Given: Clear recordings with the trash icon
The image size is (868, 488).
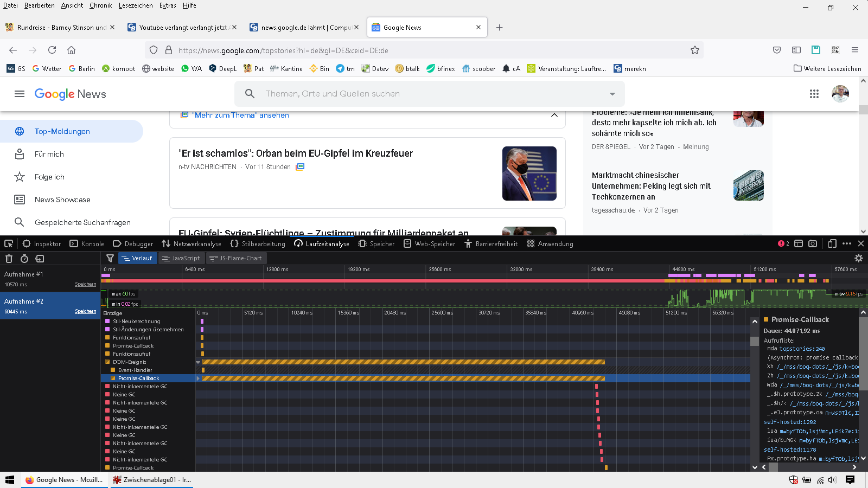Looking at the screenshot, I should point(9,259).
